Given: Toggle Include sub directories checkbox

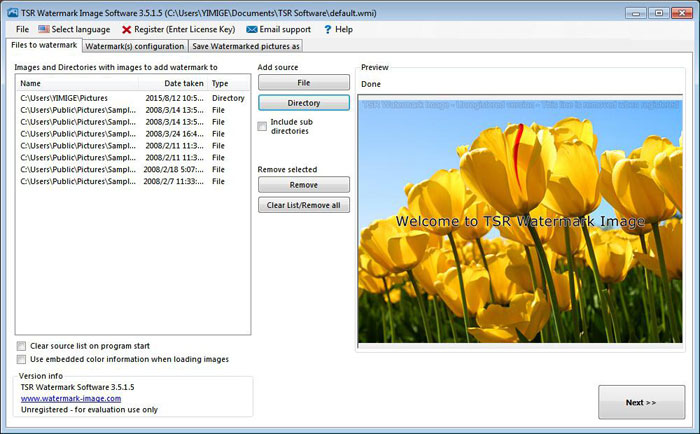Looking at the screenshot, I should point(262,126).
